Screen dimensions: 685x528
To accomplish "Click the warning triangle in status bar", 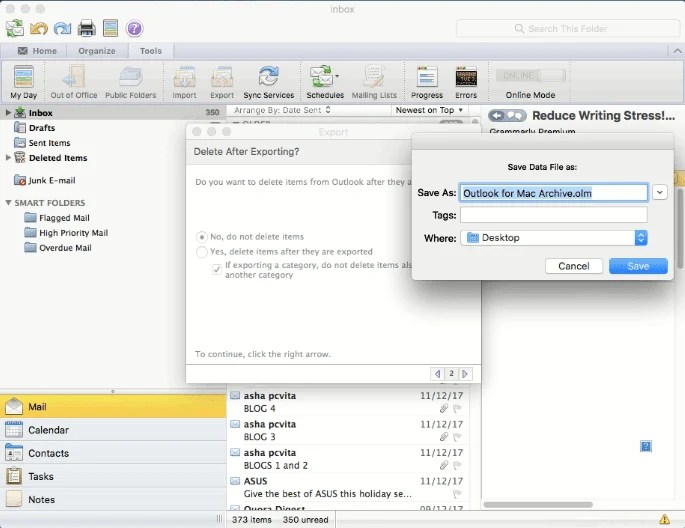I will (x=664, y=519).
